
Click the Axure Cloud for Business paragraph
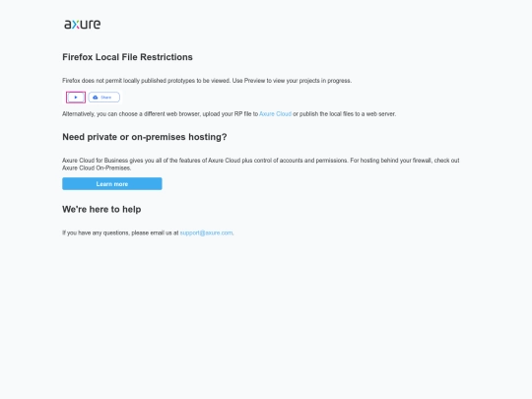pyautogui.click(x=260, y=165)
